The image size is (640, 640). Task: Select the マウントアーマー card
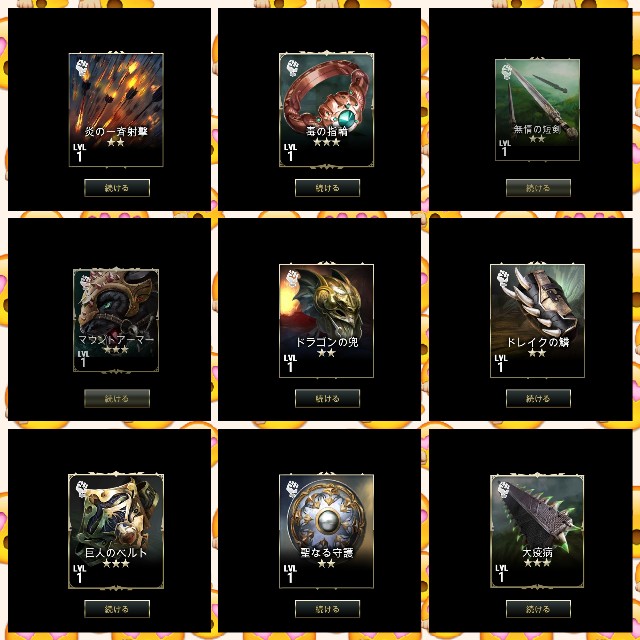[116, 320]
